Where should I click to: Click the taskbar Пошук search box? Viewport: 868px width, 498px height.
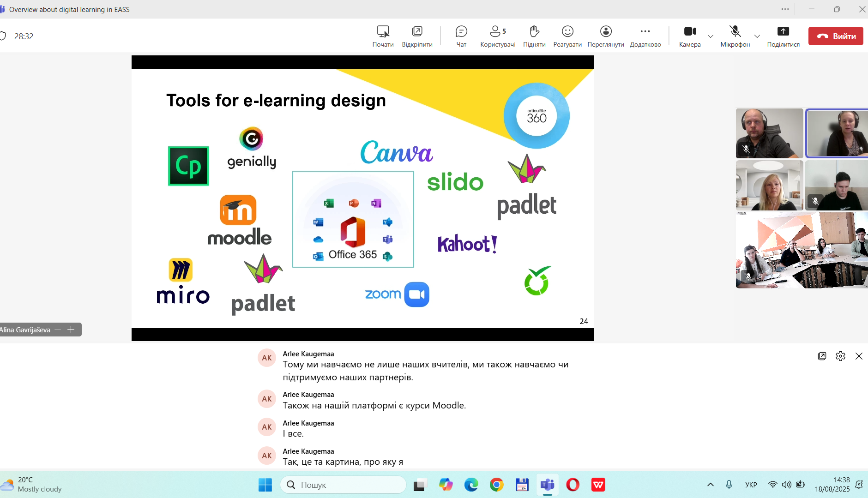tap(343, 485)
